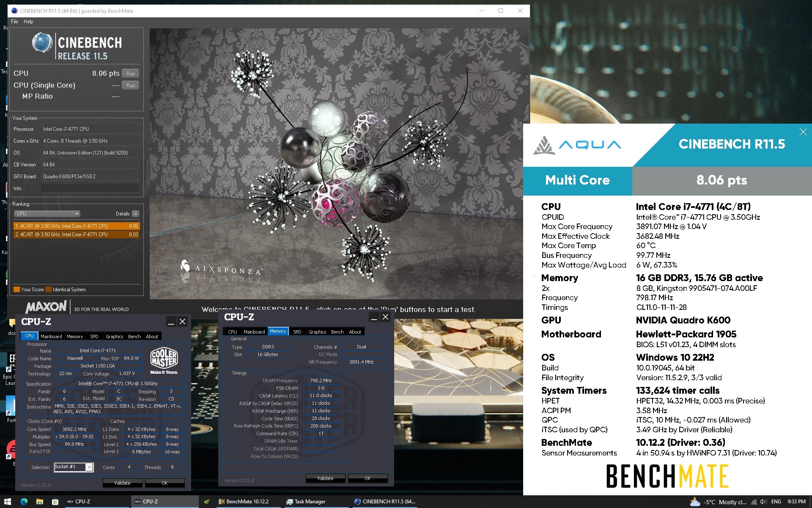Switch to SPD tab in left CPU-Z

pyautogui.click(x=94, y=337)
